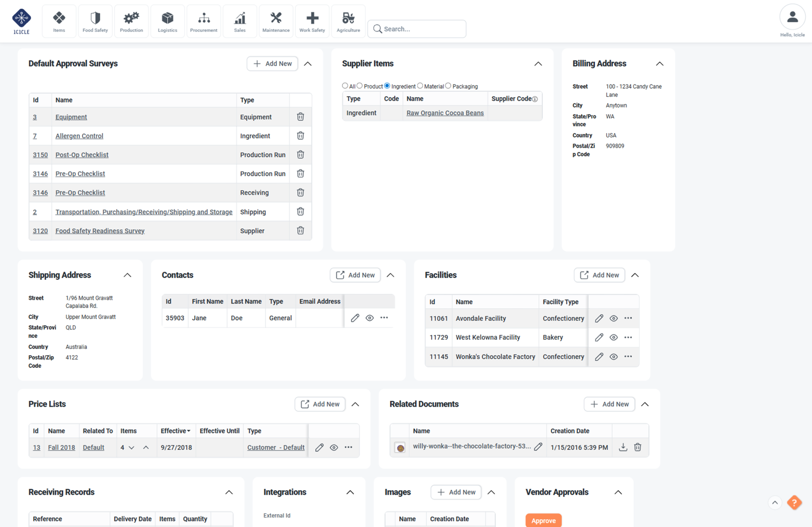Open the Food Safety menu
Image resolution: width=812 pixels, height=527 pixels.
coord(95,21)
